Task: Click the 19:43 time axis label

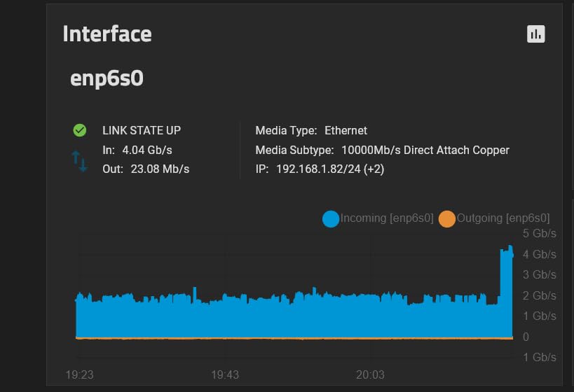Action: coord(224,374)
